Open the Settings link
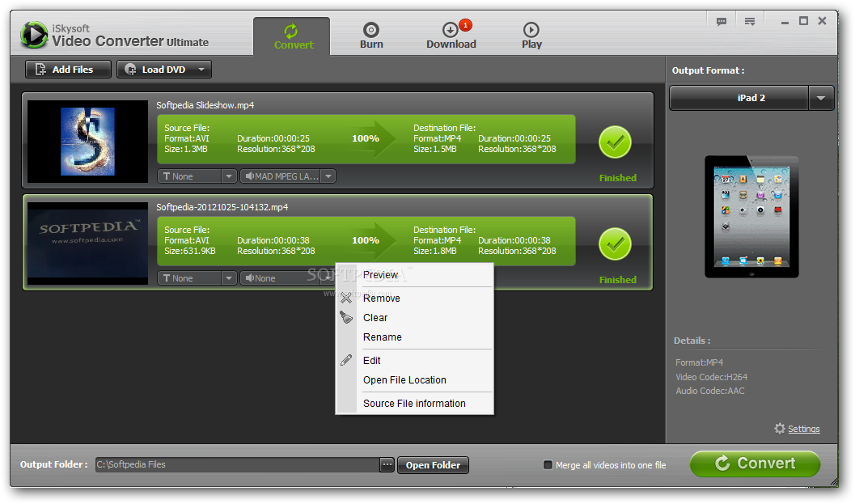Viewport: 855px width, 504px height. pyautogui.click(x=804, y=429)
